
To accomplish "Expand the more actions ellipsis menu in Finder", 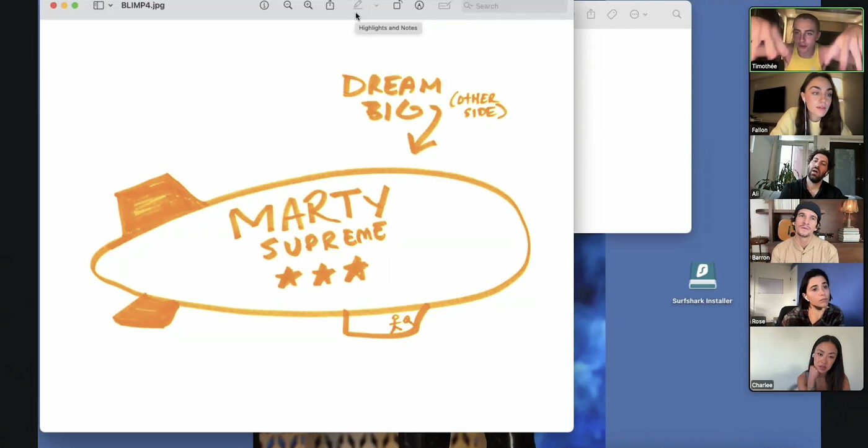I will [x=638, y=14].
